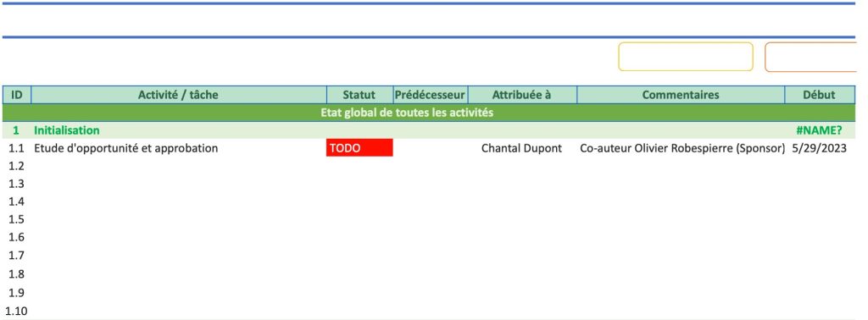
Task: Click the Prédécesseur column header
Action: click(x=431, y=95)
